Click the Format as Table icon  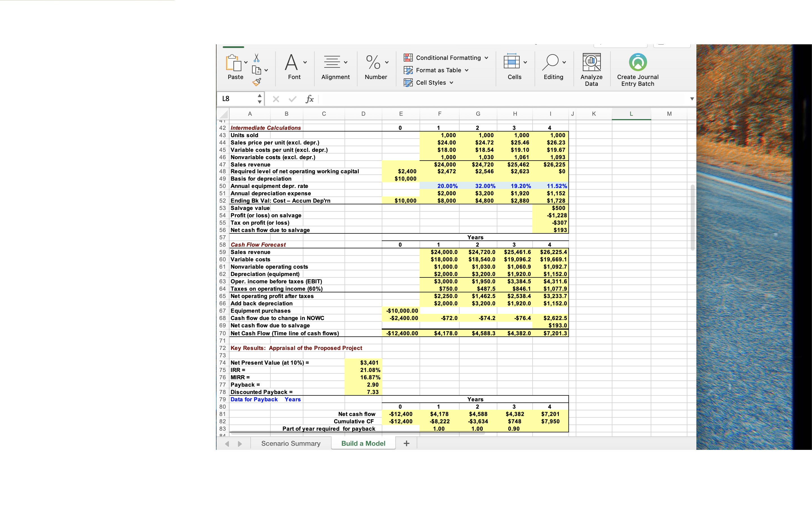point(408,70)
